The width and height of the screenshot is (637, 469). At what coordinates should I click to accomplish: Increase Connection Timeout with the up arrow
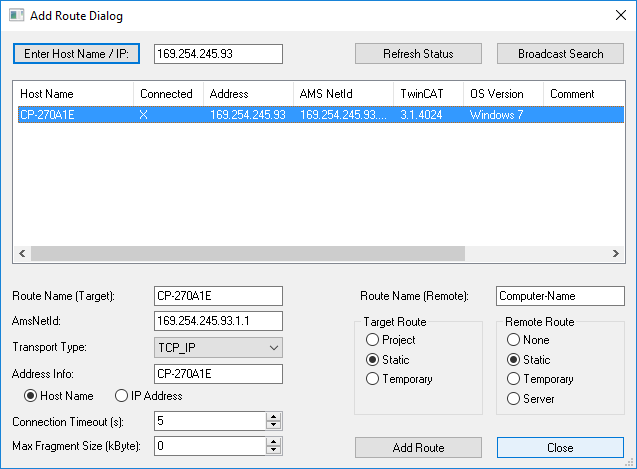[x=274, y=417]
